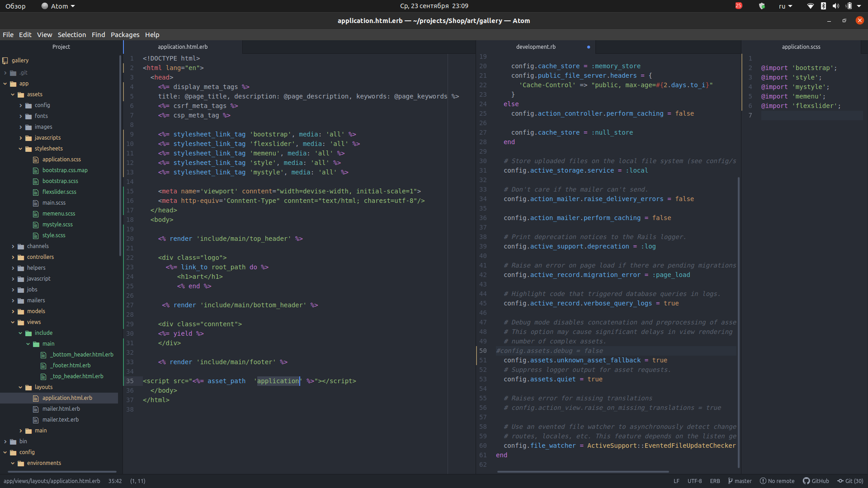Click the red notification badge tray icon
The image size is (868, 488).
(x=739, y=6)
